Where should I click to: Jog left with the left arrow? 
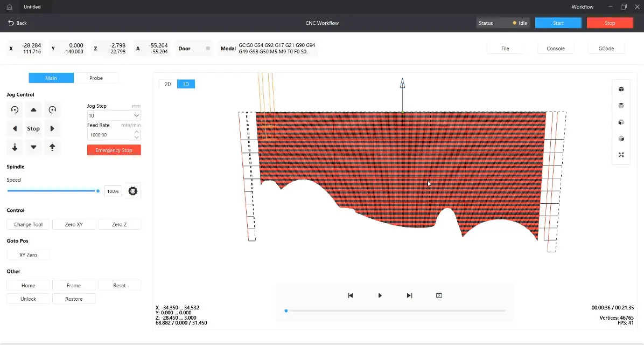click(15, 129)
